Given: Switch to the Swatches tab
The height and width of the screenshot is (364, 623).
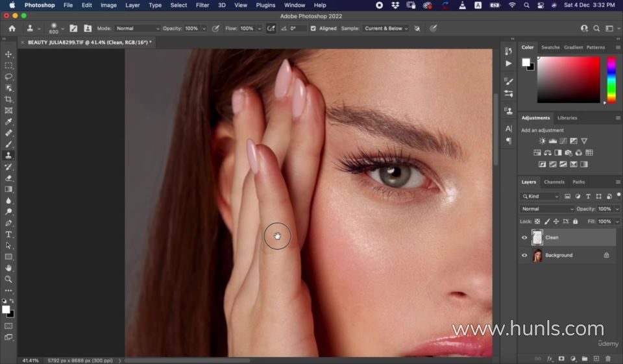Looking at the screenshot, I should (x=550, y=47).
